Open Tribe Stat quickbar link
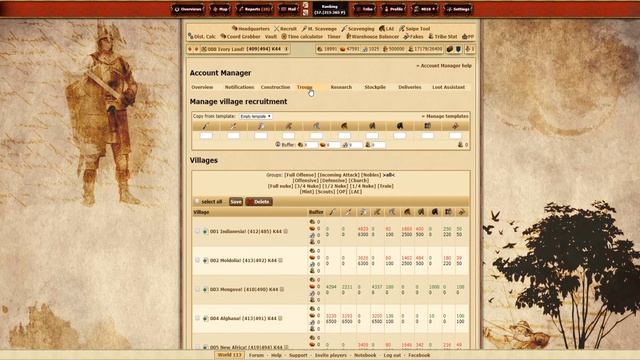Screen dimensions: 640x360 tap(442, 36)
